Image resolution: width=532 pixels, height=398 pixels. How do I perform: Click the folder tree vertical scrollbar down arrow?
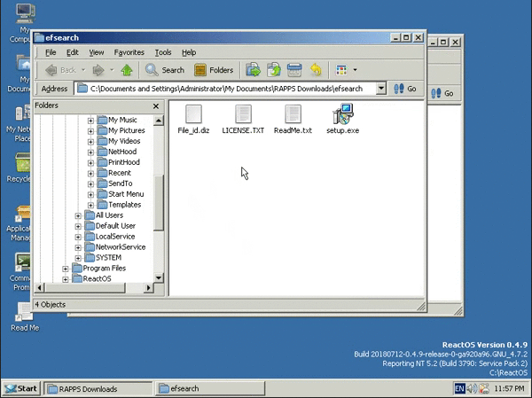[159, 278]
